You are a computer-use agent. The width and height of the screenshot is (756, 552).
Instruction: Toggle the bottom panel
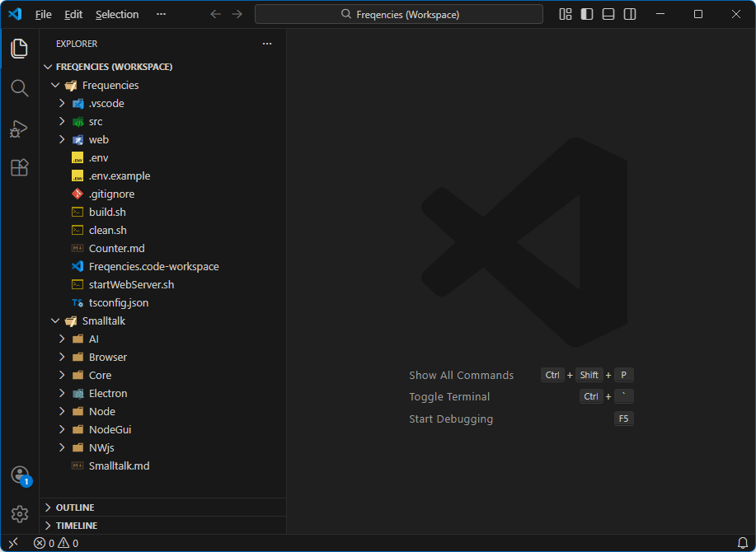[608, 14]
